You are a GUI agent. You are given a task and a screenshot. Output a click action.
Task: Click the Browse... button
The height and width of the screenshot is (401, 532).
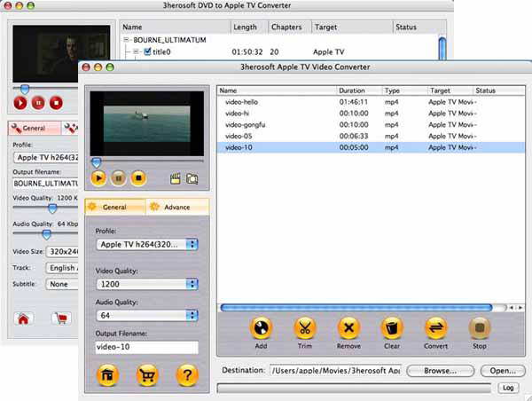[x=447, y=371]
